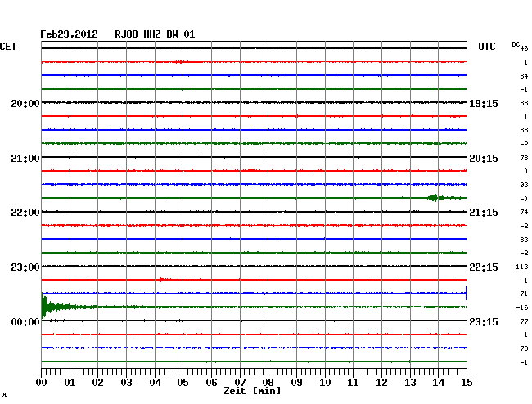Click the DC value -16
This screenshot has width=532, height=404.
coord(522,307)
